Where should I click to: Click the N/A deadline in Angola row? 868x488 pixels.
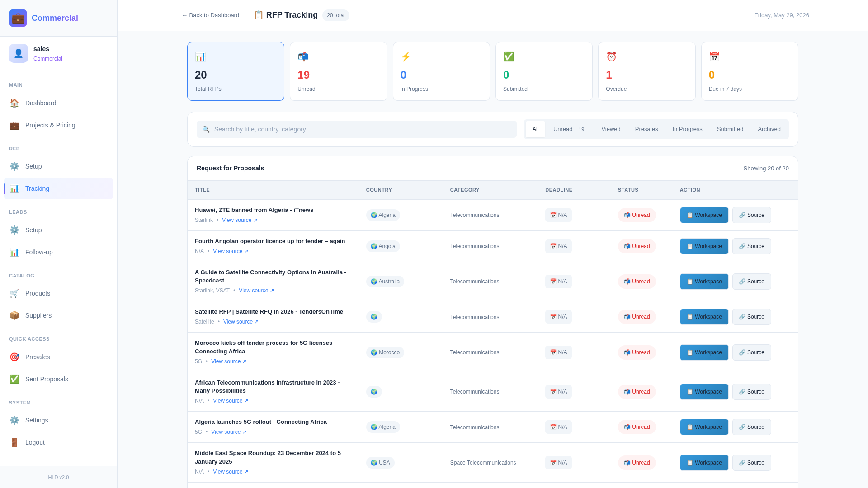pyautogui.click(x=558, y=246)
